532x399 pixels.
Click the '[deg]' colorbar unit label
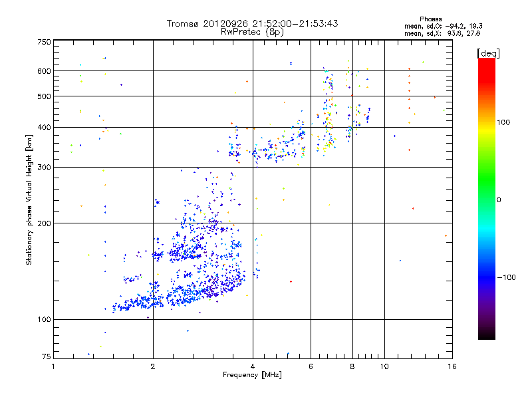(488, 53)
